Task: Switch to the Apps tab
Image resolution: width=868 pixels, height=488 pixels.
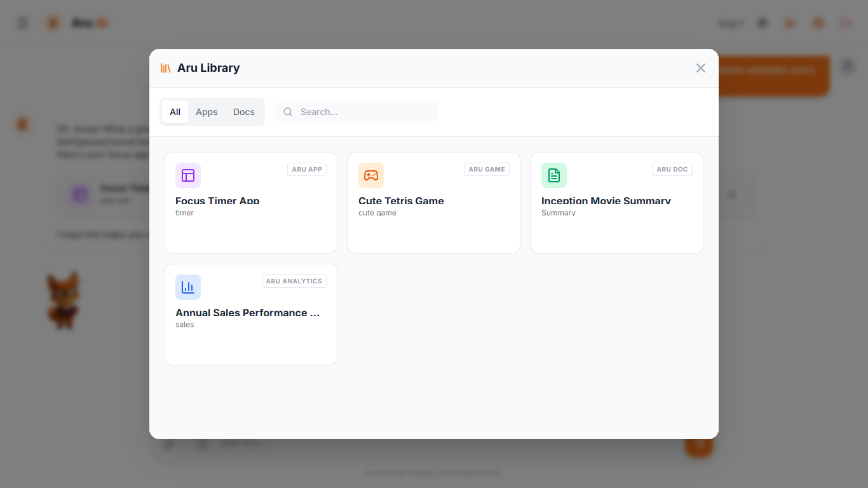Action: click(x=207, y=111)
